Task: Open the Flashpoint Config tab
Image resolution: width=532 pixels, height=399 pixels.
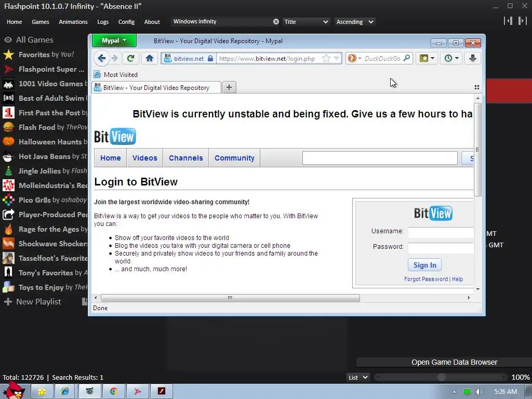Action: click(126, 22)
